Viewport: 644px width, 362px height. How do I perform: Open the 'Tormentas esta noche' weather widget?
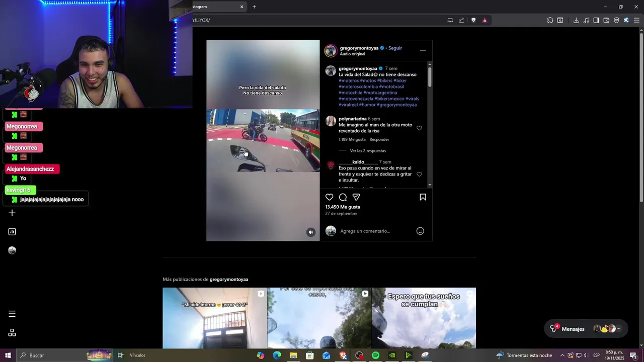coord(524,355)
